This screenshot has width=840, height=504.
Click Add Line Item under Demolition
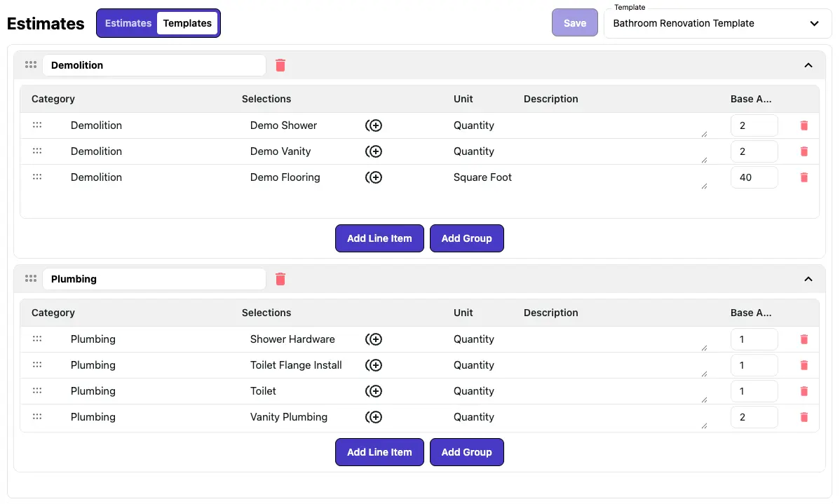point(379,238)
